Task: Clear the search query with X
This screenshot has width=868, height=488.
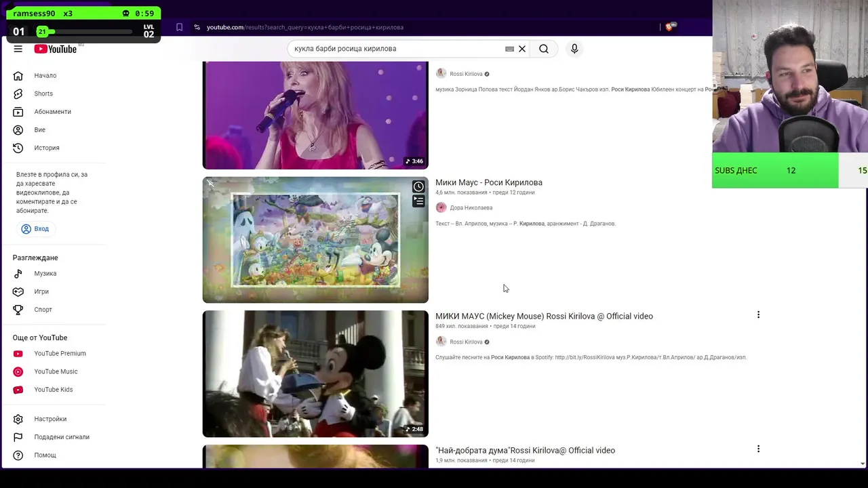Action: (522, 49)
